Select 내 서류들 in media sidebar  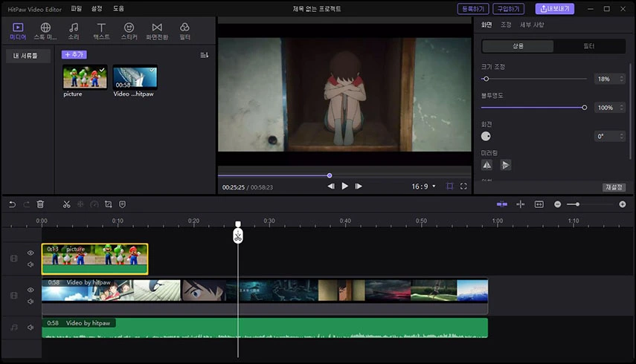pyautogui.click(x=28, y=56)
